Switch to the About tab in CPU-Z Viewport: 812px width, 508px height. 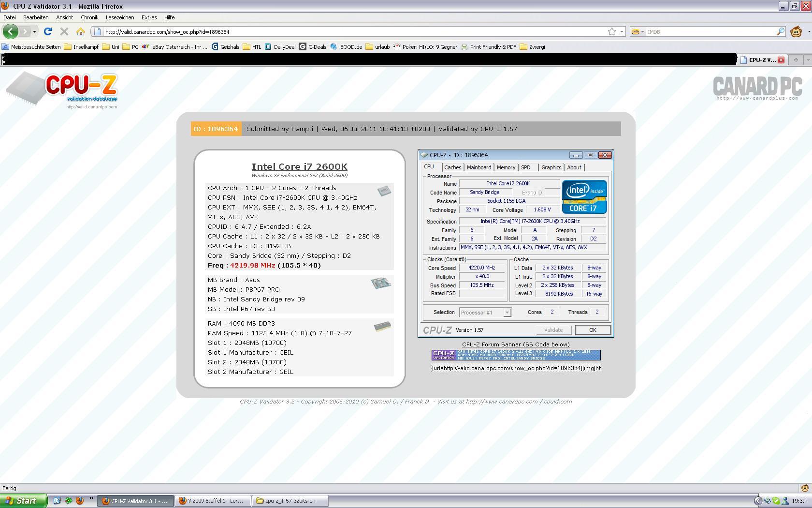[574, 167]
